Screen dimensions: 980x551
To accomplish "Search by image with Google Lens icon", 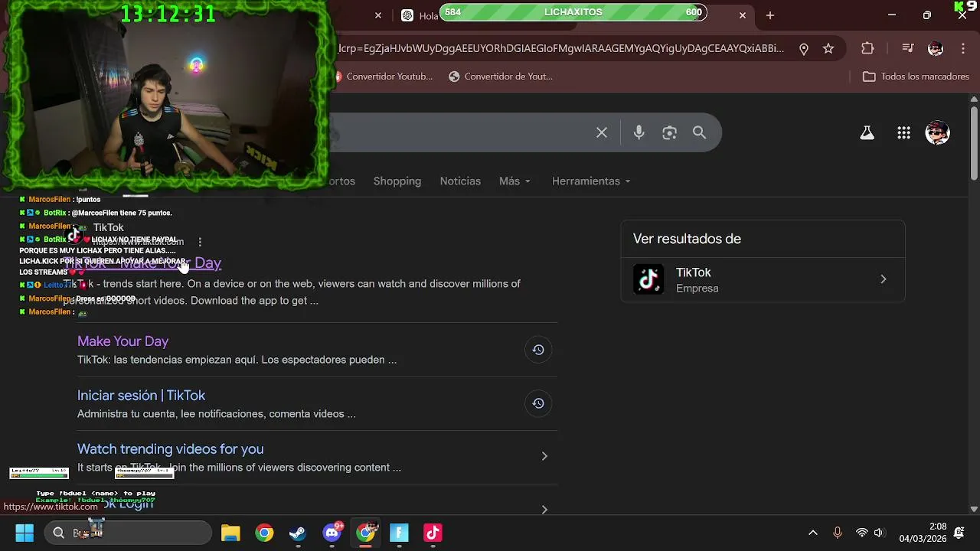I will (669, 132).
